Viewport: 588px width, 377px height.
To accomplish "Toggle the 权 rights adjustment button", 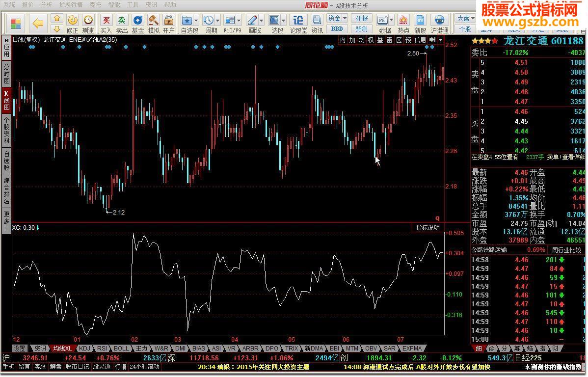I will coord(371,40).
